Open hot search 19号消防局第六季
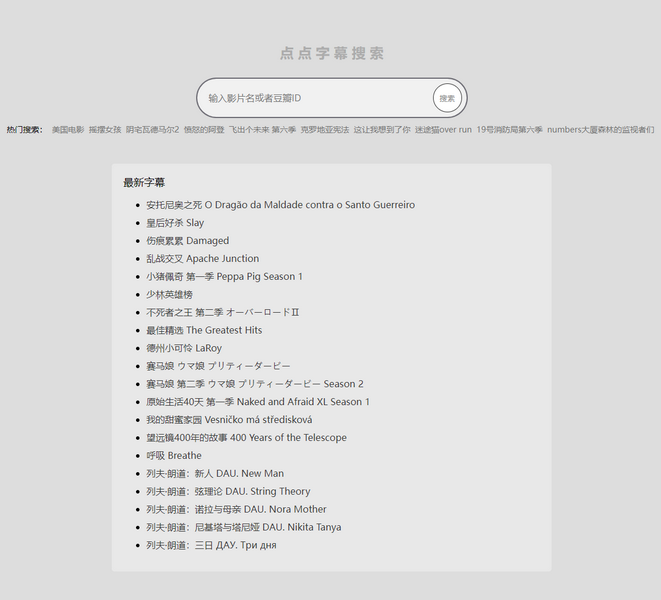The image size is (661, 600). 509,130
